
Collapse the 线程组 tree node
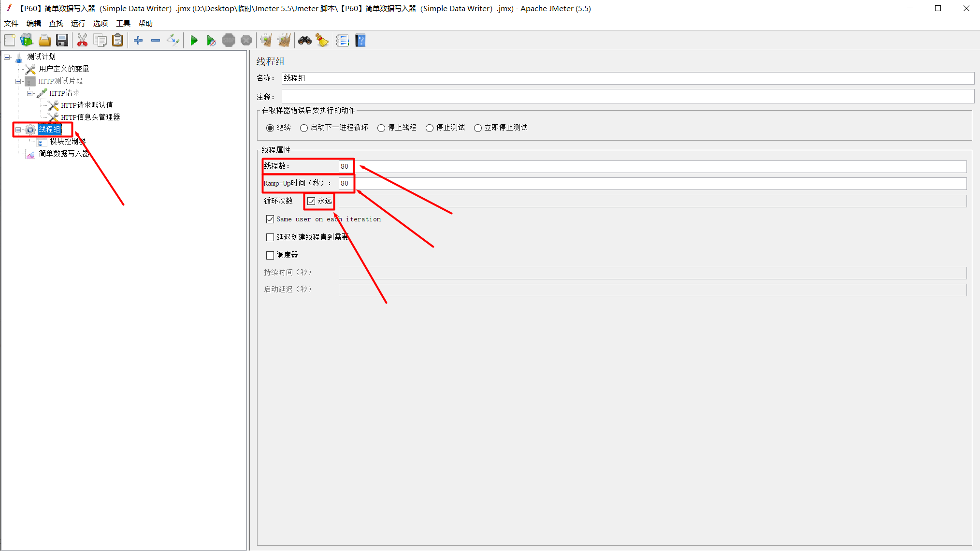(x=18, y=130)
